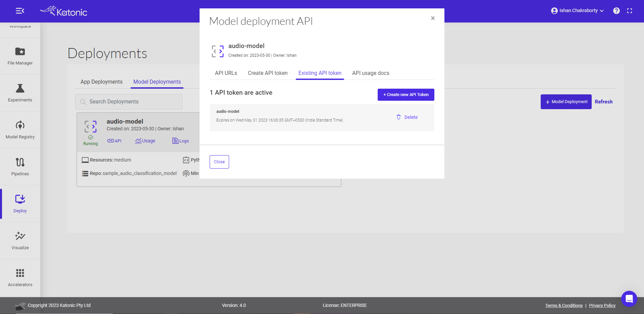644x314 pixels.
Task: Collapse the sidebar using the hamburger icon
Action: point(20,11)
